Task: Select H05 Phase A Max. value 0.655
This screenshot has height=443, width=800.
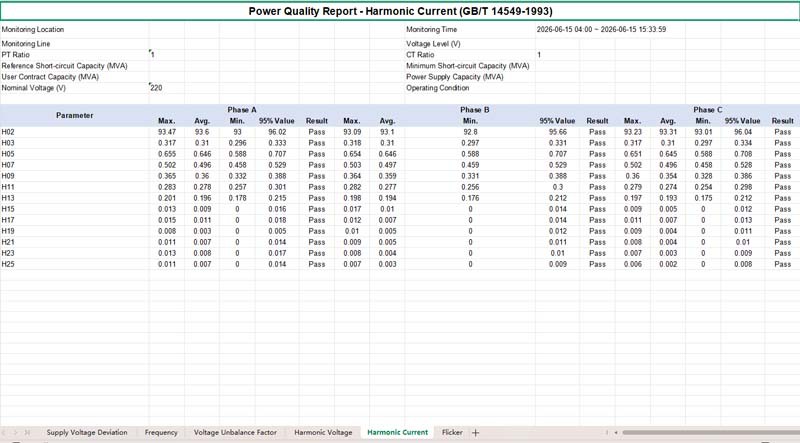Action: [x=167, y=154]
